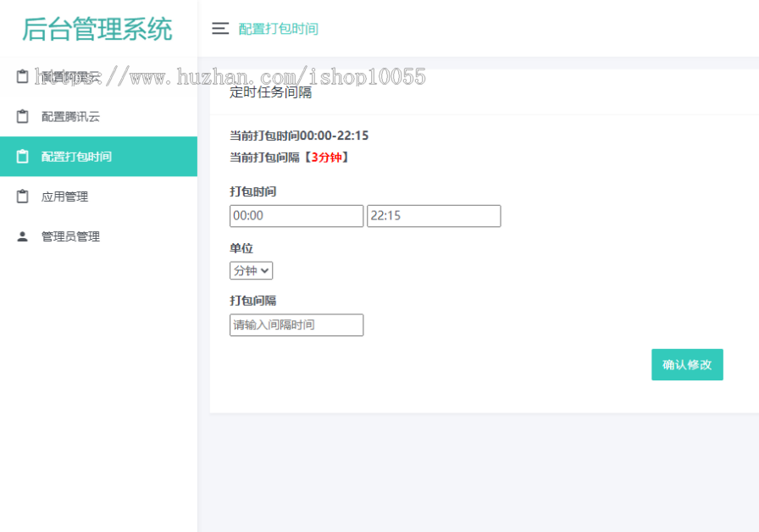Click the 后台管理系统 header title
759x532 pixels.
tap(96, 28)
